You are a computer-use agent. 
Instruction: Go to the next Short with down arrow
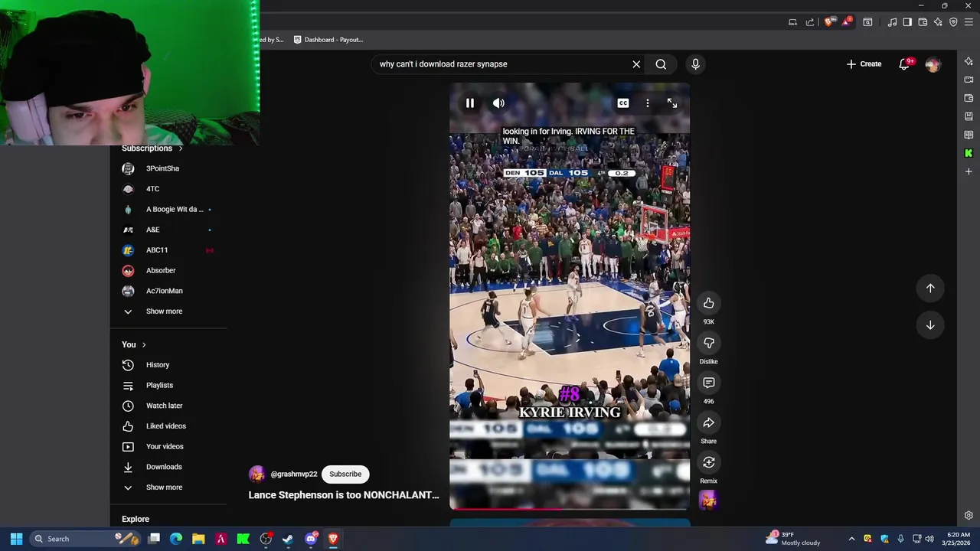click(930, 325)
